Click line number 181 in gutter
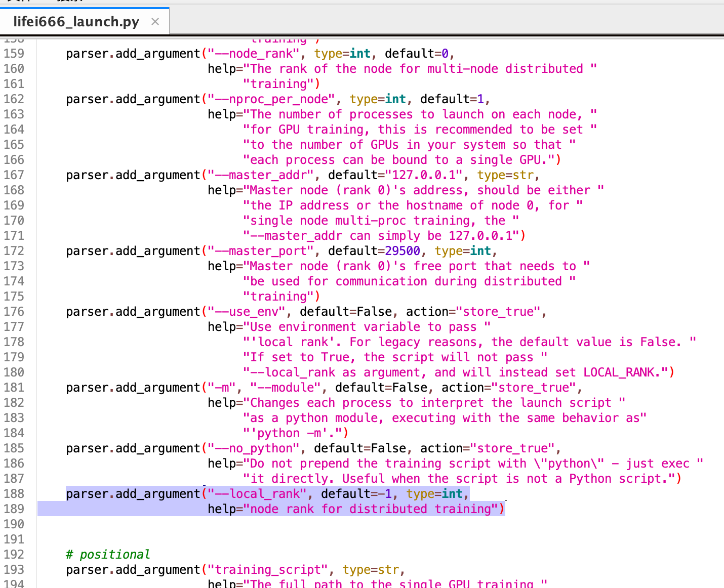Image resolution: width=724 pixels, height=588 pixels. tap(14, 388)
